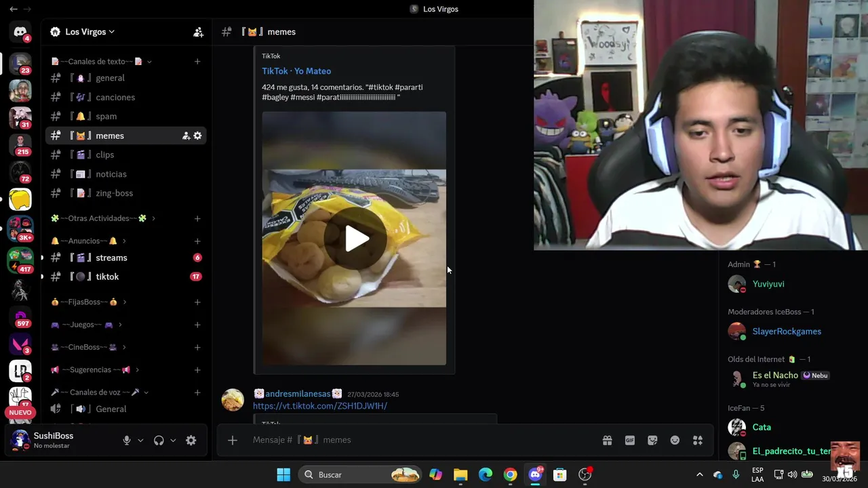Open the streams channel
Image resolution: width=868 pixels, height=488 pixels.
125,258
